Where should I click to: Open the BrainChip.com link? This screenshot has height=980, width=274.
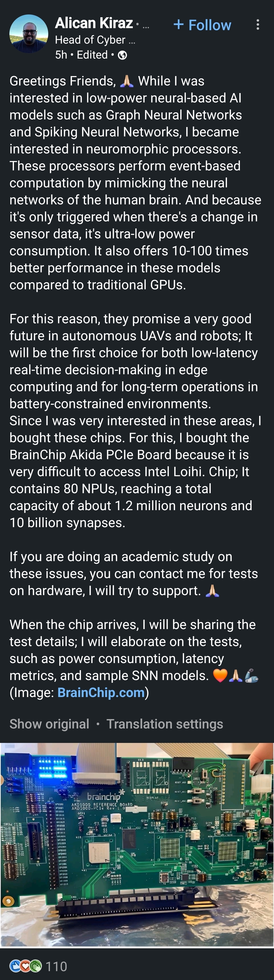(101, 692)
